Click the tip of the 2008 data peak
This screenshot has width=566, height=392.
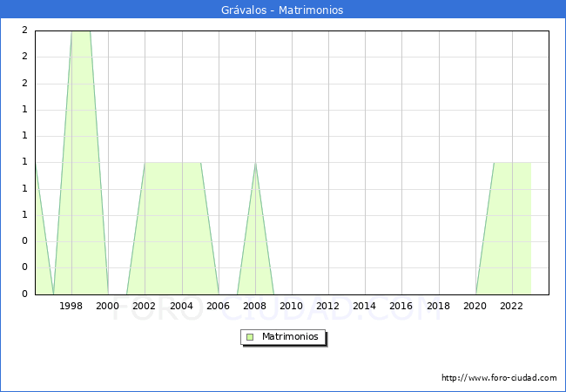pos(255,164)
